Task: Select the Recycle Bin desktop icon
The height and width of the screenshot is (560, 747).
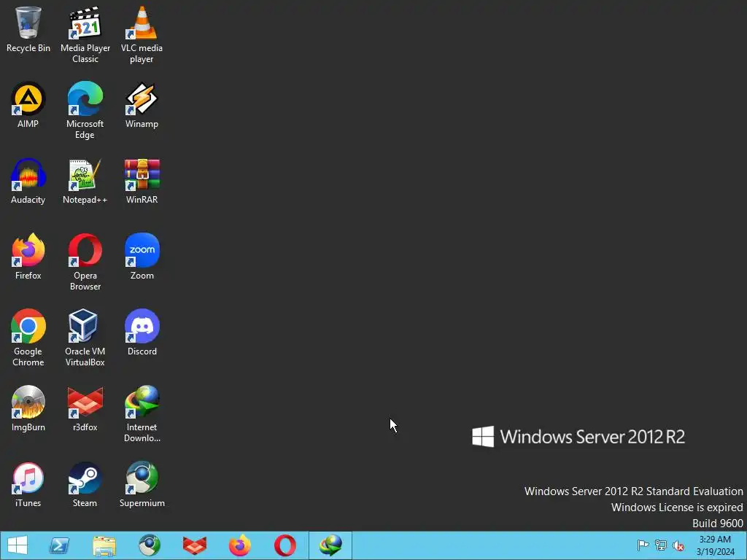Action: [x=28, y=29]
